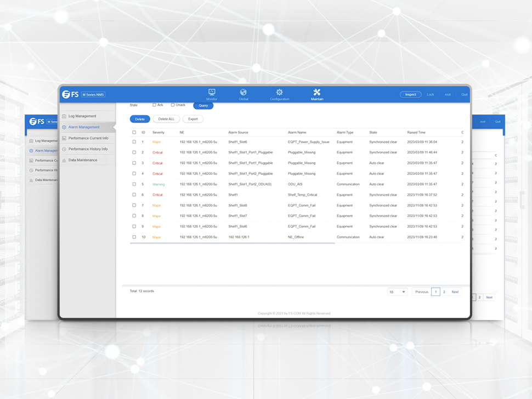Click the Performance Current Info icon

click(x=64, y=138)
